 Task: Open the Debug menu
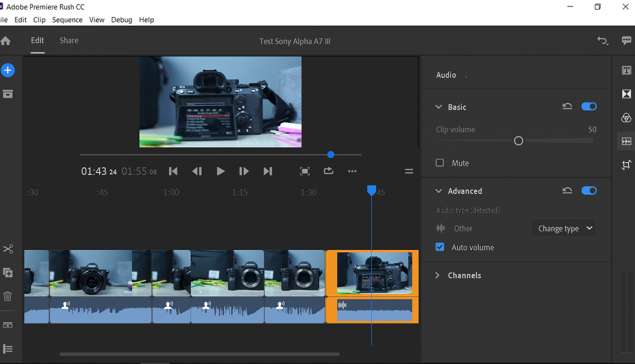(121, 20)
